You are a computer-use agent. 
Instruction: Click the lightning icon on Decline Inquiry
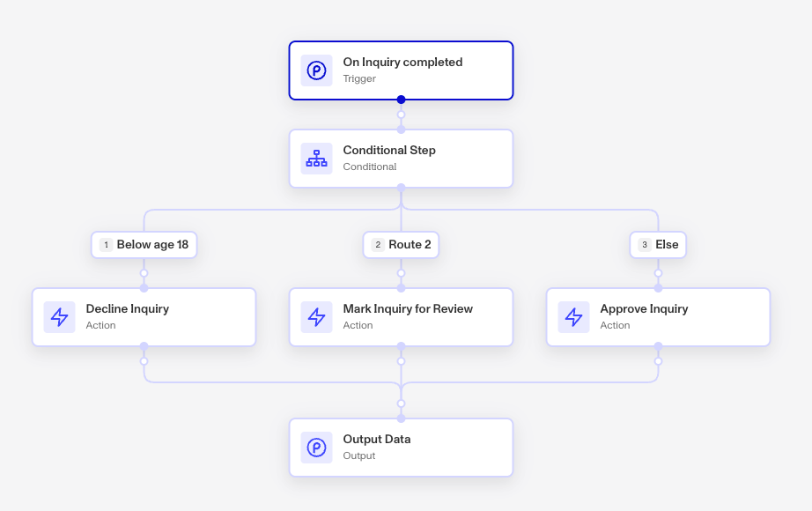coord(60,317)
